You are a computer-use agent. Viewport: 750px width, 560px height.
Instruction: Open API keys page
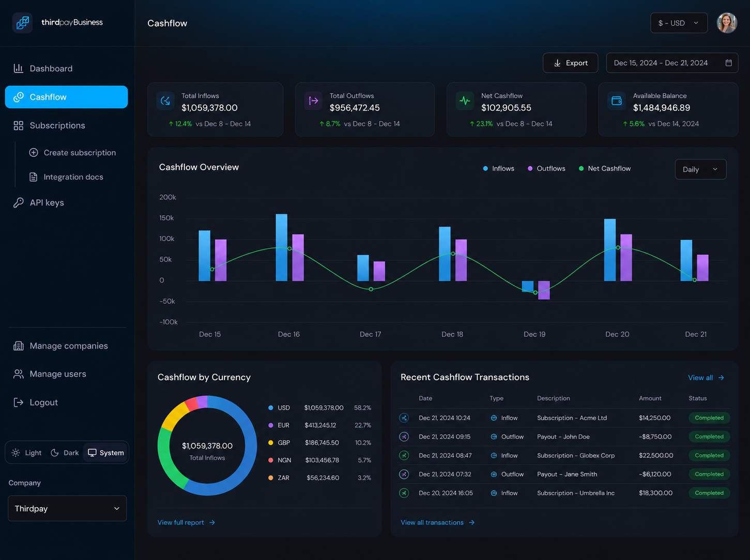66,203
